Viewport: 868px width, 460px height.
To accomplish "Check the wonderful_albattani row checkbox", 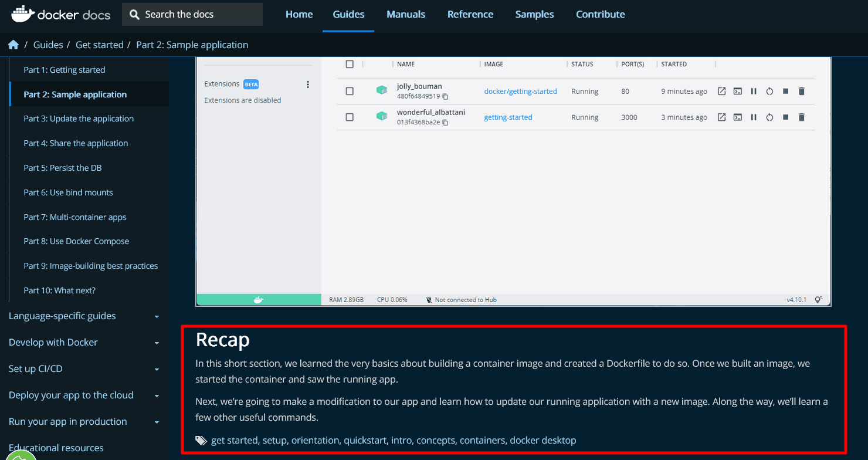I will (x=350, y=117).
